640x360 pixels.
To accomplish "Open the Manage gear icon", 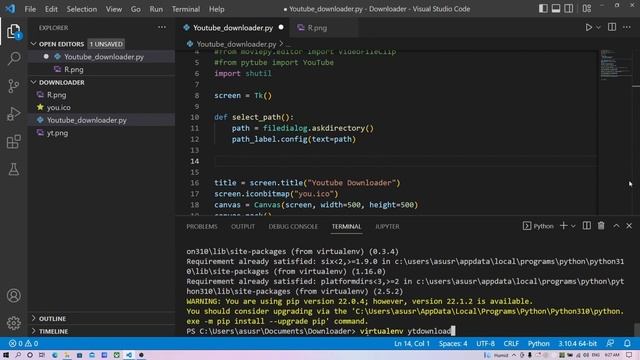I will 13,323.
